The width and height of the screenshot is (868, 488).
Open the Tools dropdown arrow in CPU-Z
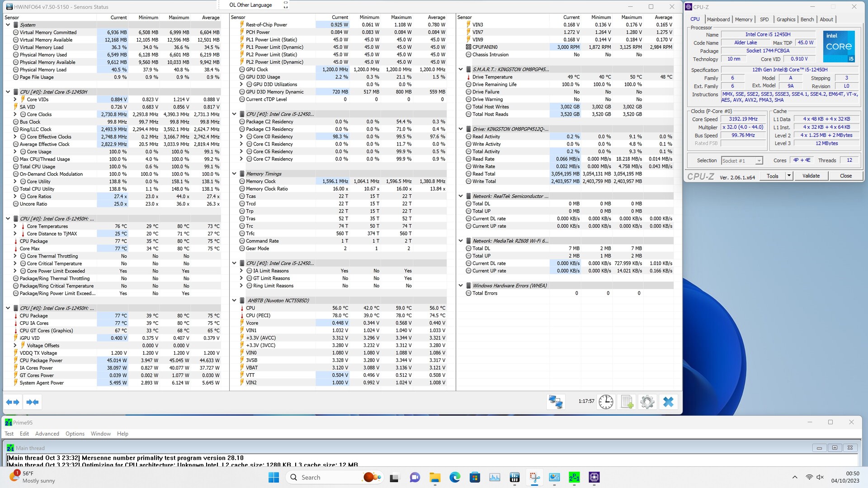click(789, 176)
